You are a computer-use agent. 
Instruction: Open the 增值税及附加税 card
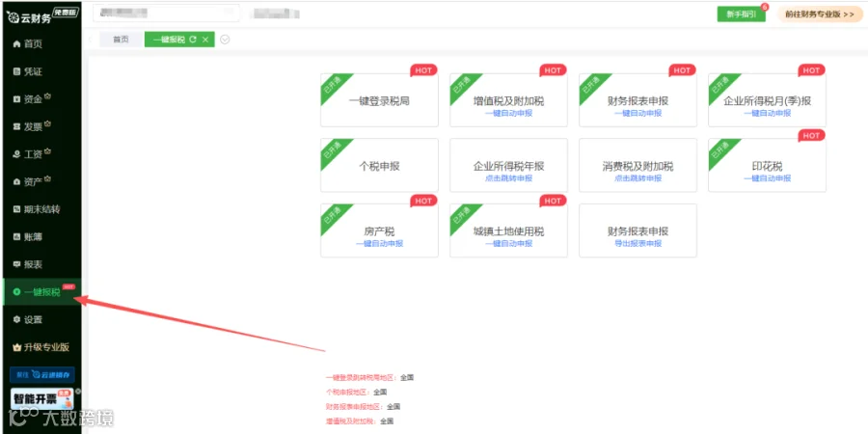pos(508,100)
